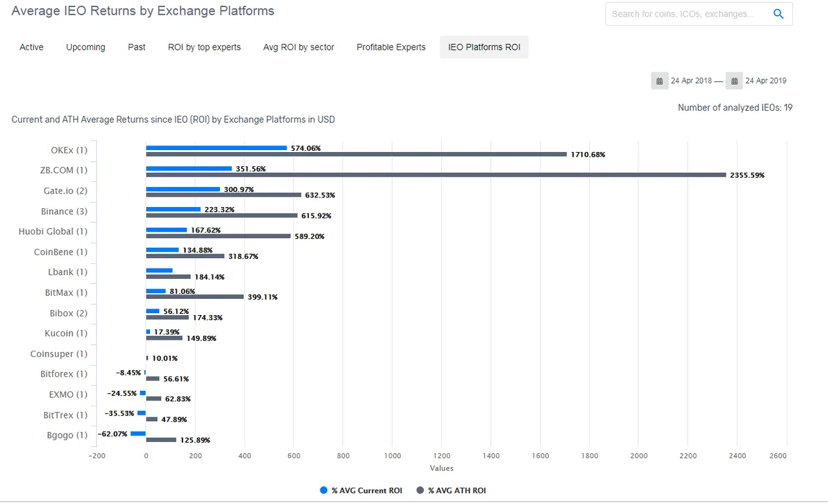This screenshot has width=828, height=504.
Task: Click the EXMO (1) axis label
Action: [x=68, y=394]
